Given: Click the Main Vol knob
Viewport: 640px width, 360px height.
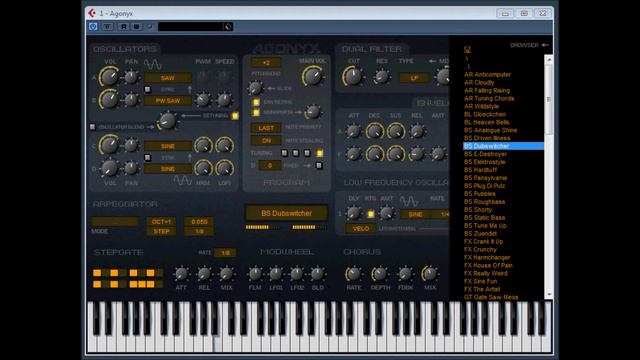Looking at the screenshot, I should (313, 76).
